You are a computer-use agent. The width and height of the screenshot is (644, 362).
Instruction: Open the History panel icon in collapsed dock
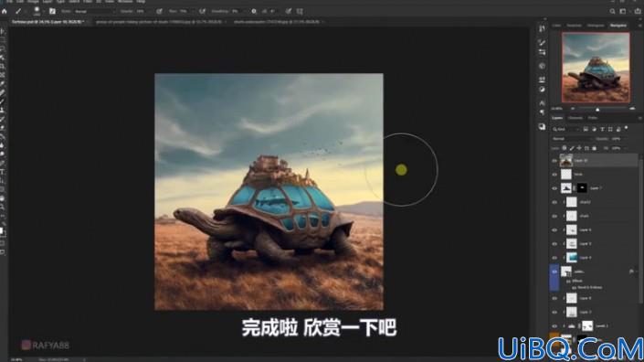(x=542, y=28)
